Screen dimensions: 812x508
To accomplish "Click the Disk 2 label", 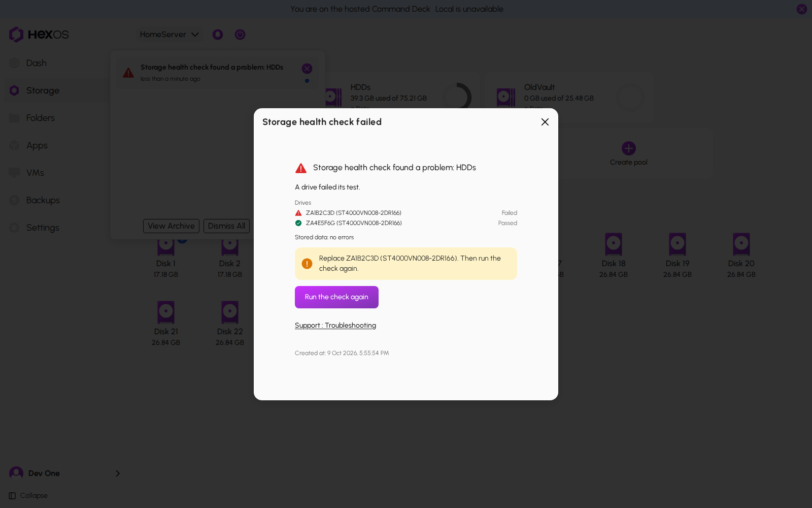I will click(x=230, y=264).
